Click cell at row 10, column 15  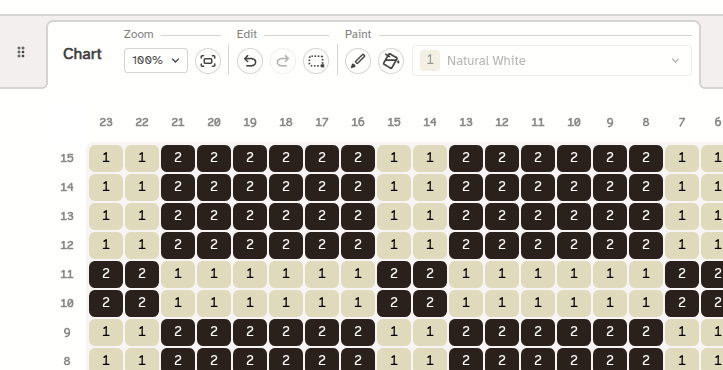pos(394,303)
